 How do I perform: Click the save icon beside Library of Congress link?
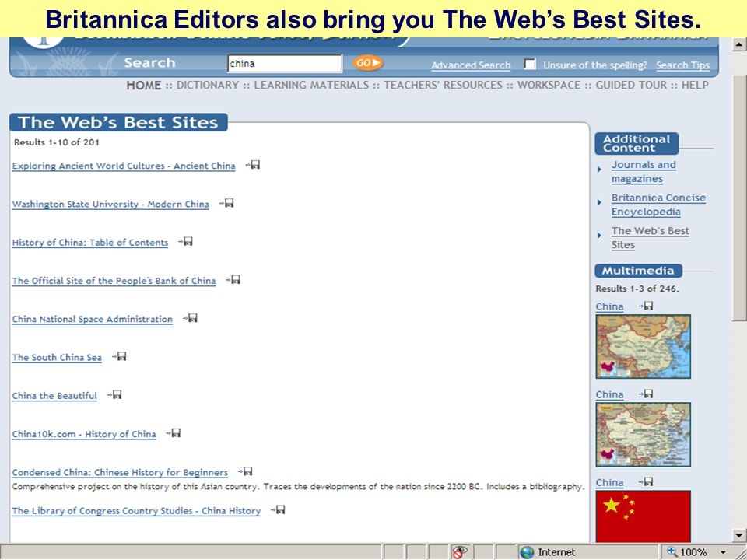(x=279, y=509)
